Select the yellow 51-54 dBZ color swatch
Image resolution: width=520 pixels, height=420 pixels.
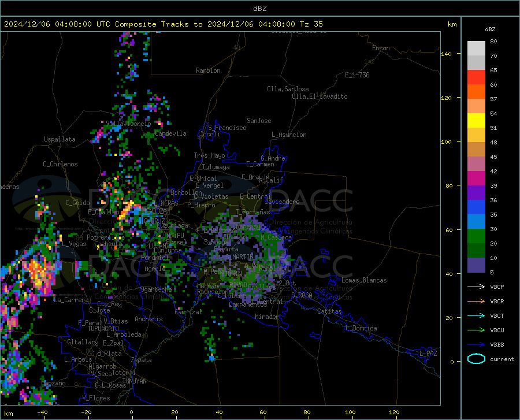pyautogui.click(x=476, y=121)
